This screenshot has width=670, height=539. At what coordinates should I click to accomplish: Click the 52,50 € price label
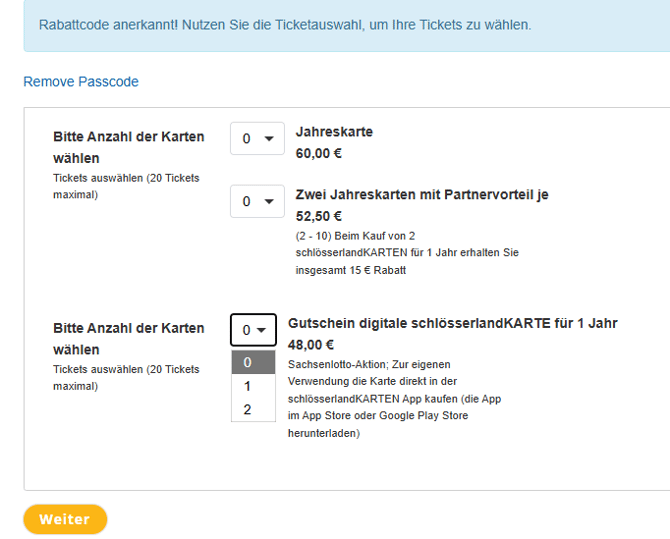[318, 216]
